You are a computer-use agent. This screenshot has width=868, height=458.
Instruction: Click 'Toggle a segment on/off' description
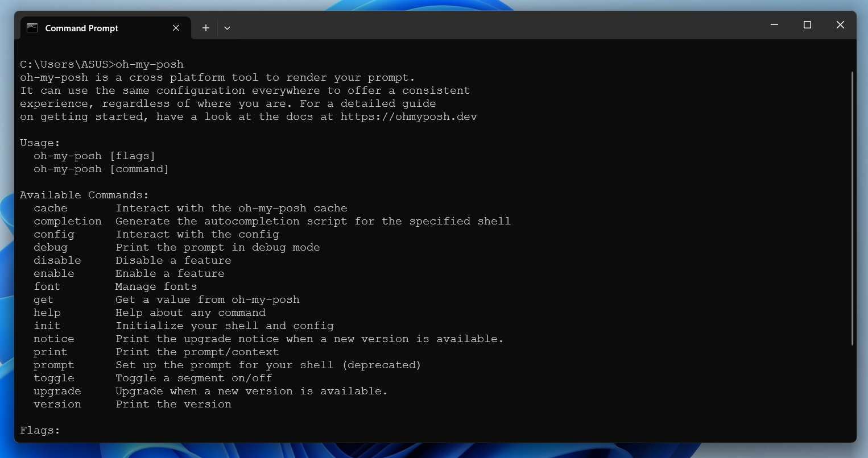[x=194, y=378]
